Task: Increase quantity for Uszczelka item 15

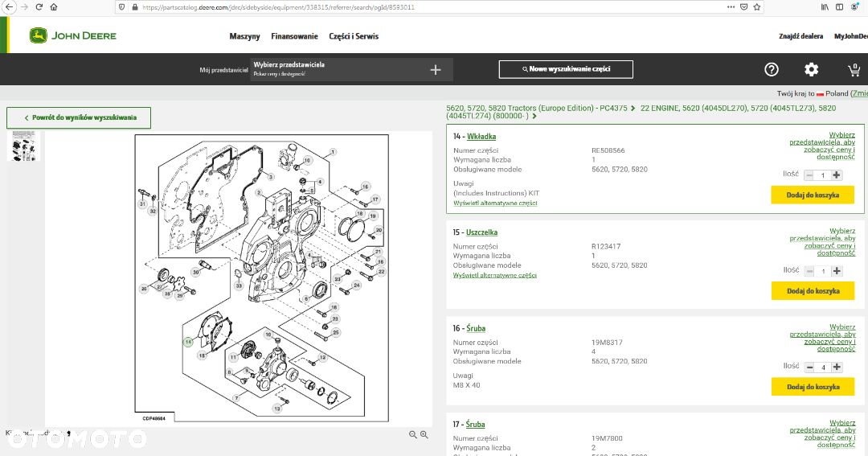Action: [837, 271]
